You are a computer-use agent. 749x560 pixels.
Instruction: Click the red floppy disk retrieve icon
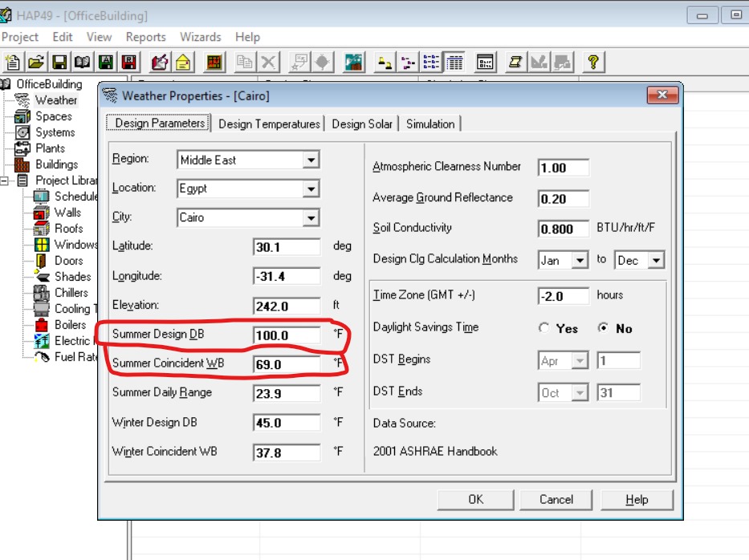[128, 62]
